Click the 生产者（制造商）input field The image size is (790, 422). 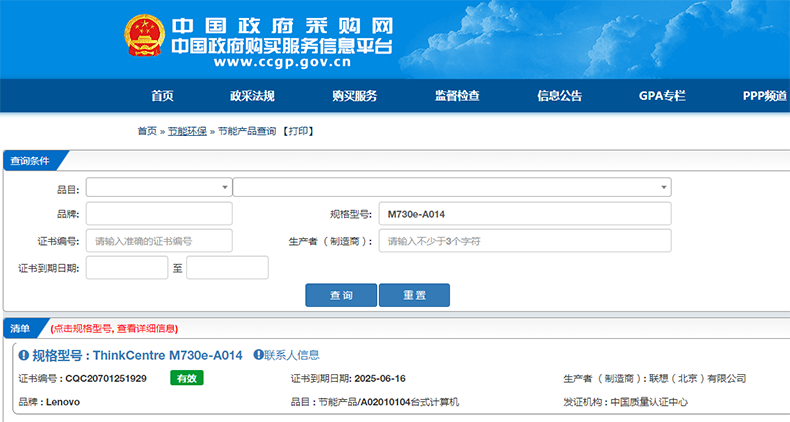coord(524,241)
